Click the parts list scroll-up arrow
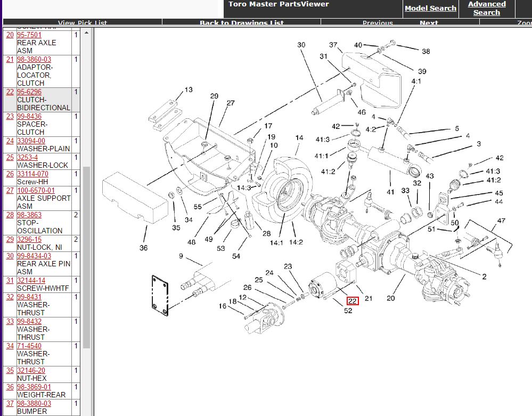Viewport: 532px width, 416px height. click(x=86, y=33)
